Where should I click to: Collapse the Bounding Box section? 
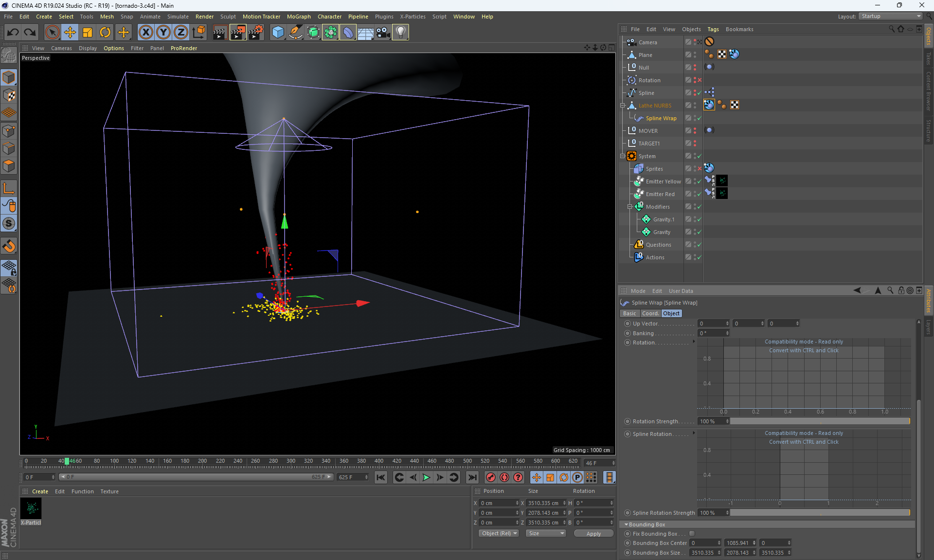[627, 524]
